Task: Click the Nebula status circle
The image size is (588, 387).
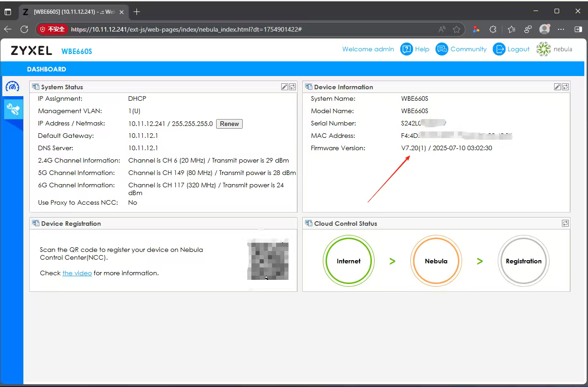Action: (436, 261)
